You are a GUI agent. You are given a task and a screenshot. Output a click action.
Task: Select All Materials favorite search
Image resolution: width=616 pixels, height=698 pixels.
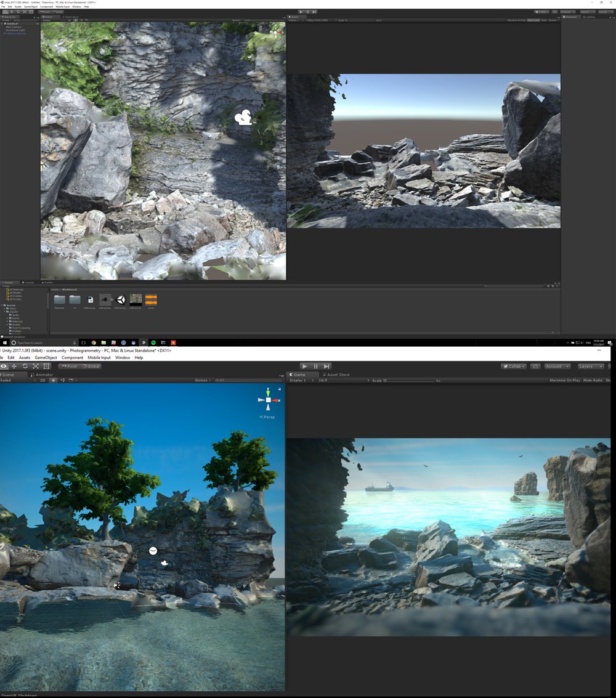click(x=15, y=290)
